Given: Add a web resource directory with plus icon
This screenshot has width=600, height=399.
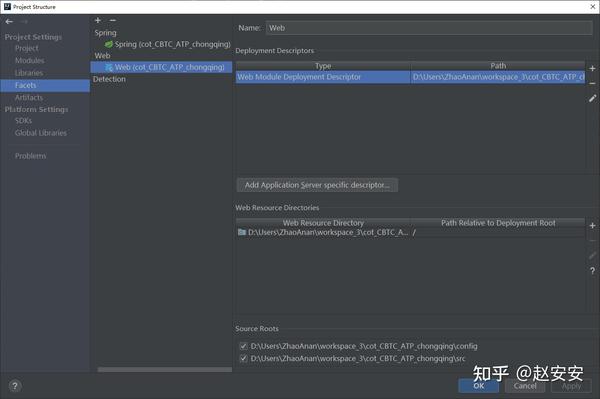Looking at the screenshot, I should tap(592, 226).
